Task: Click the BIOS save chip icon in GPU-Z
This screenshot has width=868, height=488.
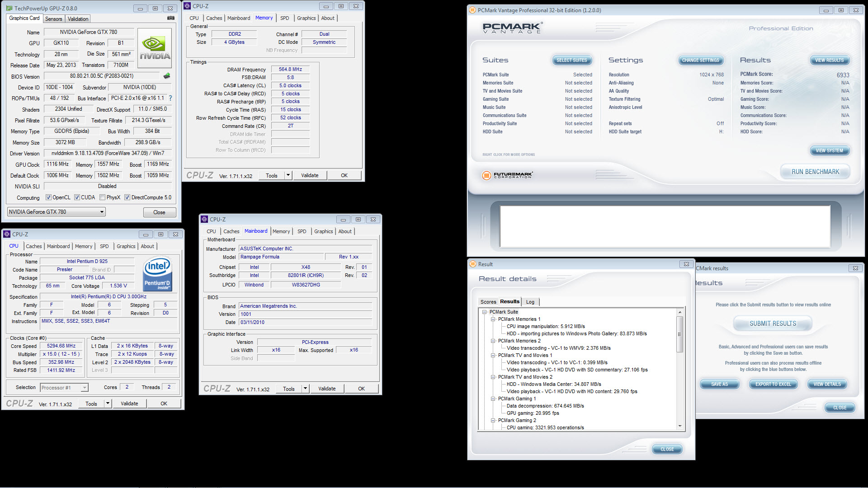Action: pyautogui.click(x=167, y=76)
